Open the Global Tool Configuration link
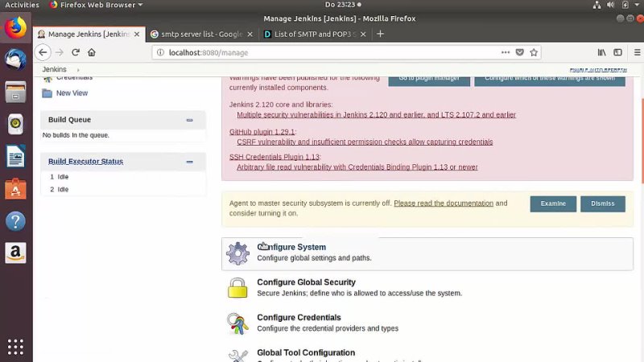644x362 pixels. click(306, 353)
